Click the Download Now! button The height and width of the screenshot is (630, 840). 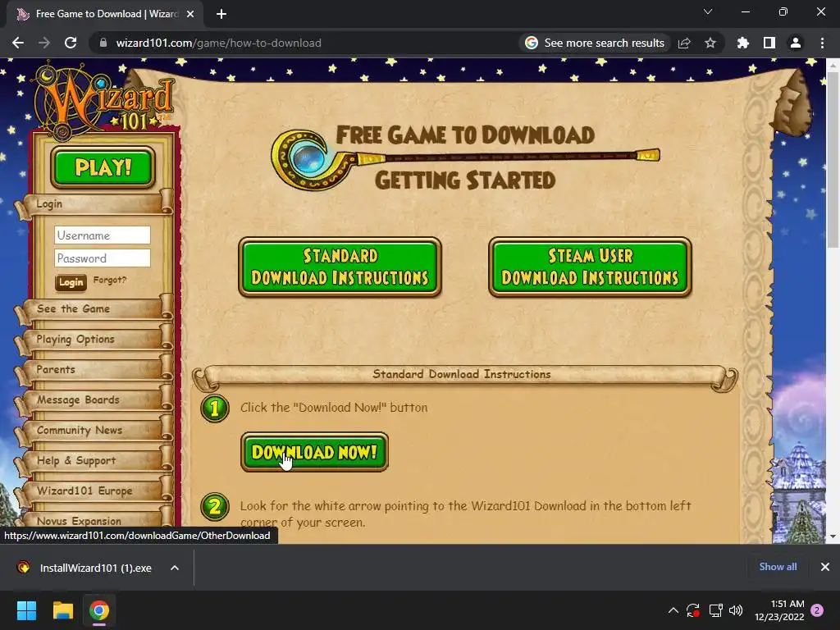pyautogui.click(x=314, y=452)
